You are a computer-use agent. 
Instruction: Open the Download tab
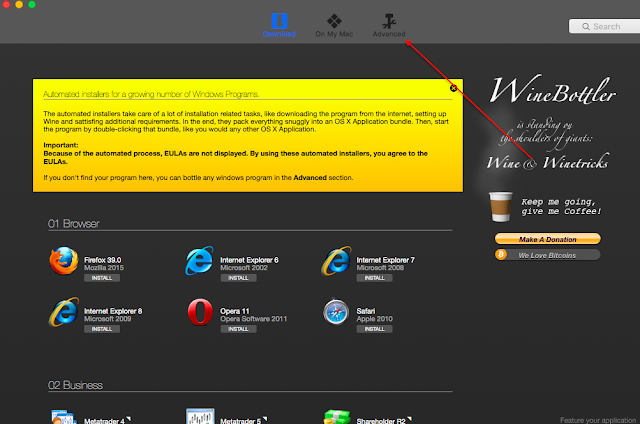[x=279, y=25]
